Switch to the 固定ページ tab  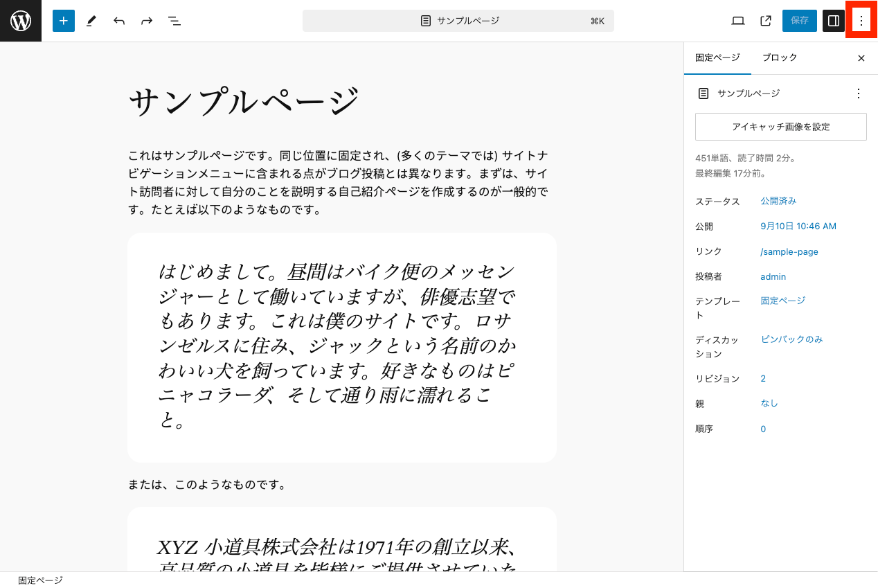pos(717,58)
